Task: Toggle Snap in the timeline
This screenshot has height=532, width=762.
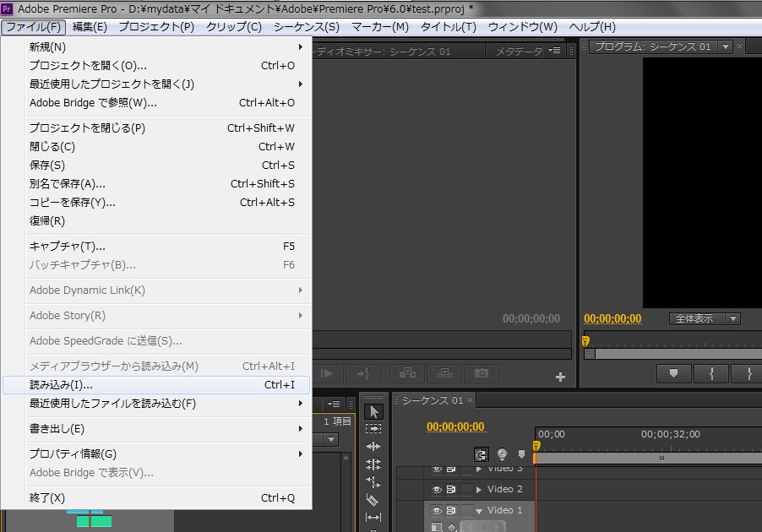Action: [x=482, y=454]
